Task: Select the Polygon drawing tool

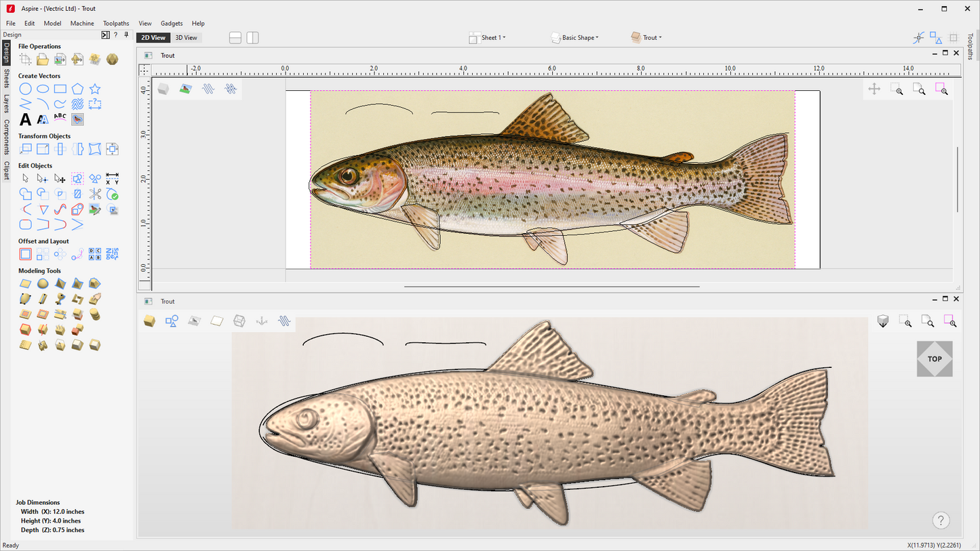Action: point(77,89)
